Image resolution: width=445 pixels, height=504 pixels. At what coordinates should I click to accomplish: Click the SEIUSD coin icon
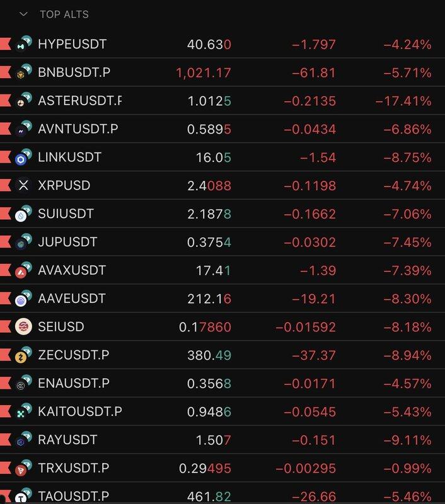pos(23,327)
